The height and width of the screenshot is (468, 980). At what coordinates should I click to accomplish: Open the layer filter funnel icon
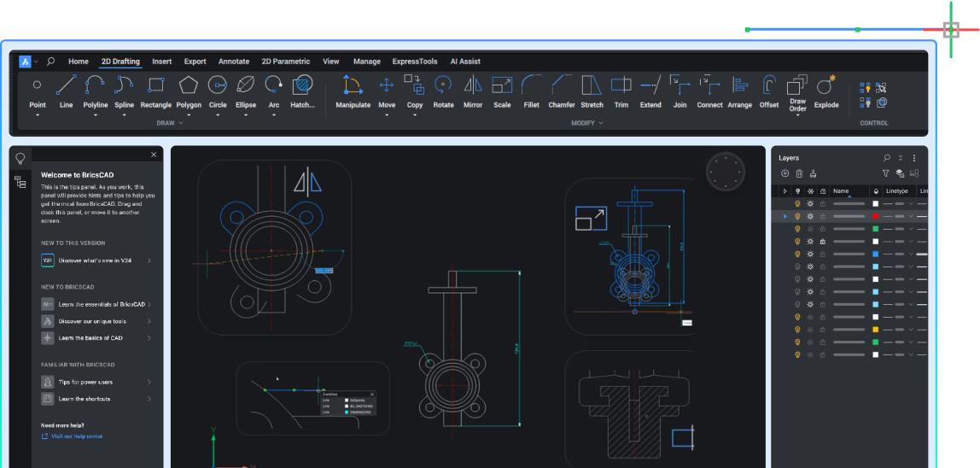pyautogui.click(x=885, y=173)
